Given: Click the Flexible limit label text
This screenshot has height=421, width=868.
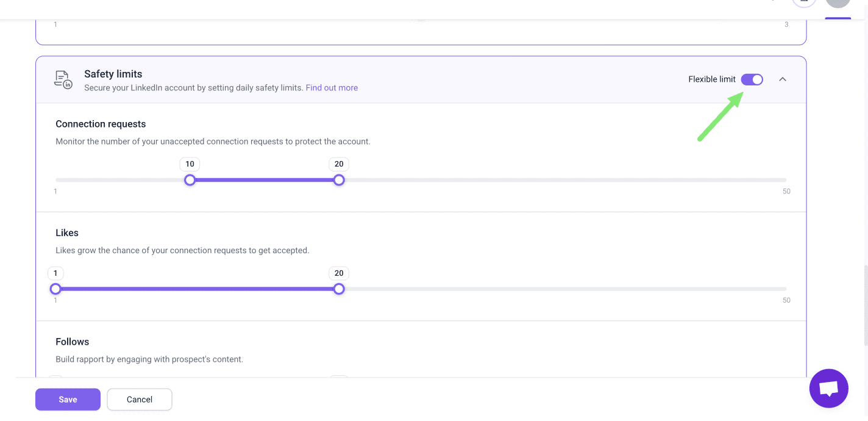Looking at the screenshot, I should click(x=711, y=79).
